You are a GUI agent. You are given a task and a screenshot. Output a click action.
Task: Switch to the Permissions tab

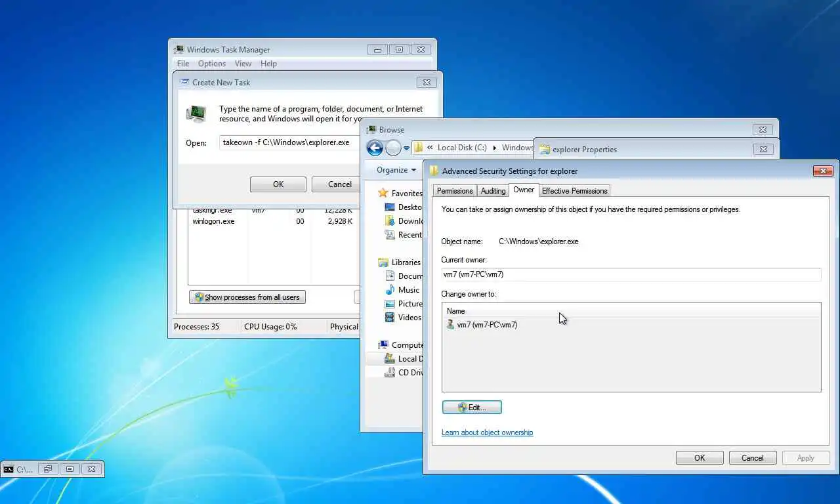tap(455, 191)
